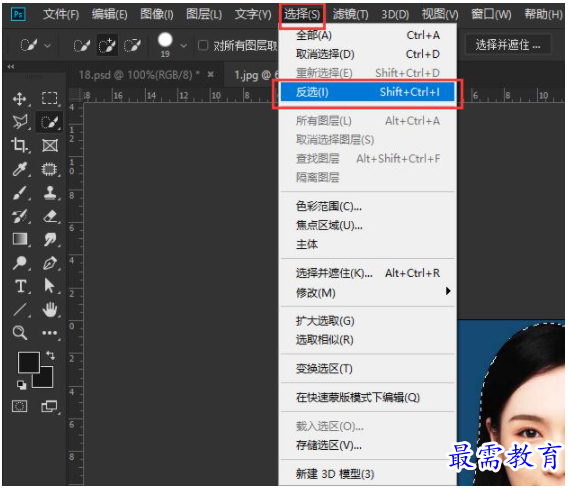Screen dimensions: 570x488
Task: Click the foreground color swatch
Action: pos(28,362)
